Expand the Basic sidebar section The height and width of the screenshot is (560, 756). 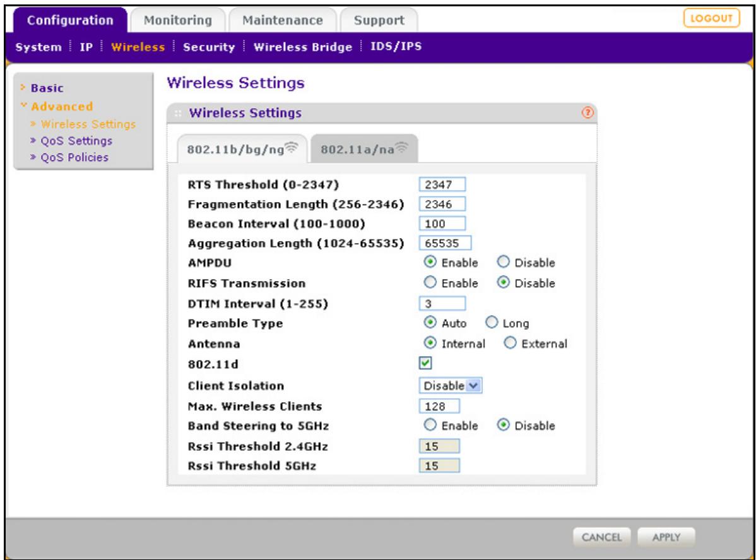click(47, 88)
